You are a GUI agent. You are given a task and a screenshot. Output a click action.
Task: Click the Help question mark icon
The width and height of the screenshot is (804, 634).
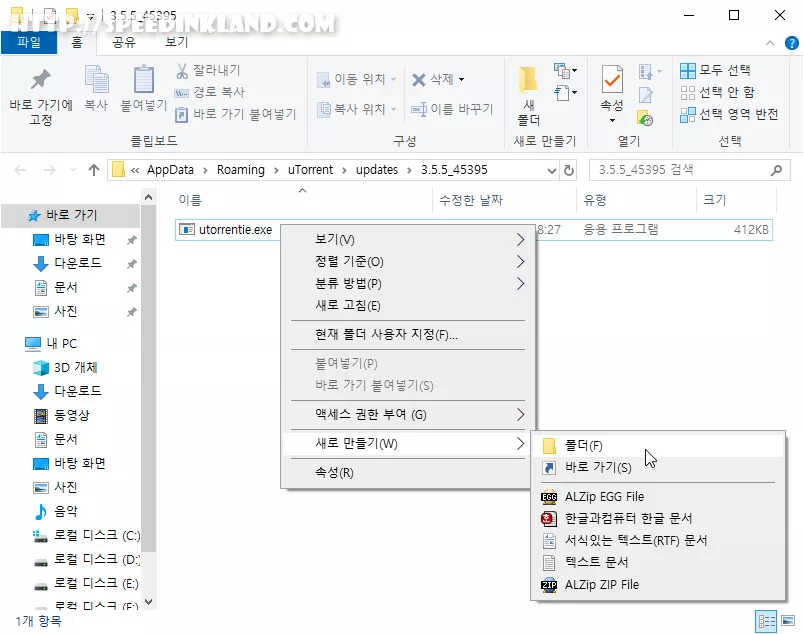[792, 43]
